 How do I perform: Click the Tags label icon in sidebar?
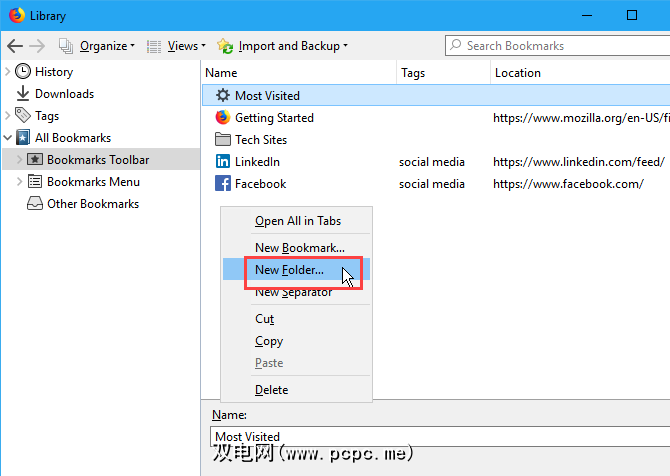23,116
